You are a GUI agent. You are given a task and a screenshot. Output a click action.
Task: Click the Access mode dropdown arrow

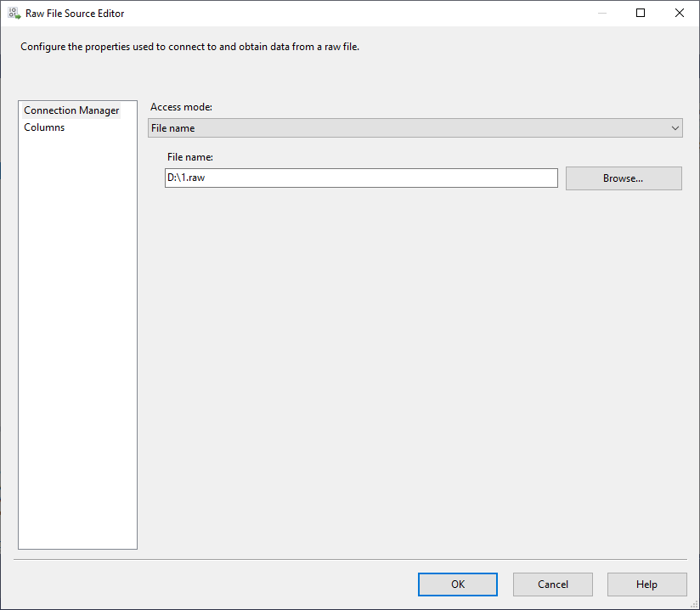(x=675, y=128)
